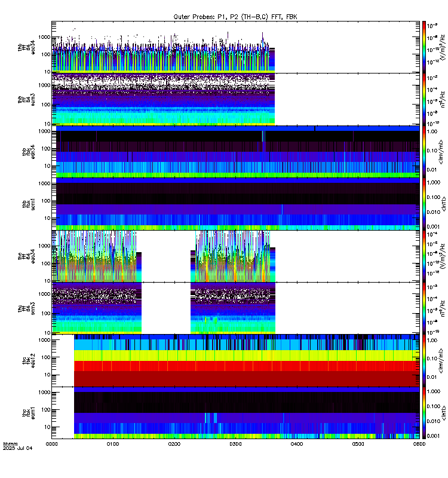Click the '2025 Jul 04' date label
The width and height of the screenshot is (448, 478).
click(18, 449)
